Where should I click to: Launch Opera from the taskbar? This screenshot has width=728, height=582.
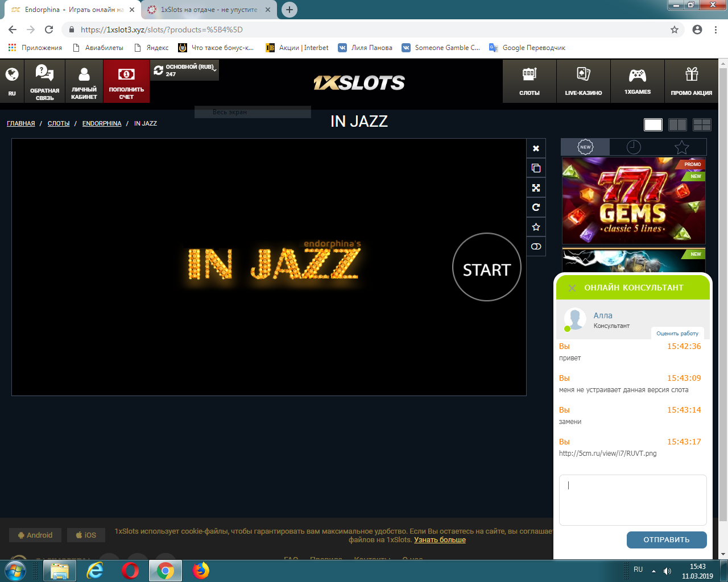coord(130,571)
